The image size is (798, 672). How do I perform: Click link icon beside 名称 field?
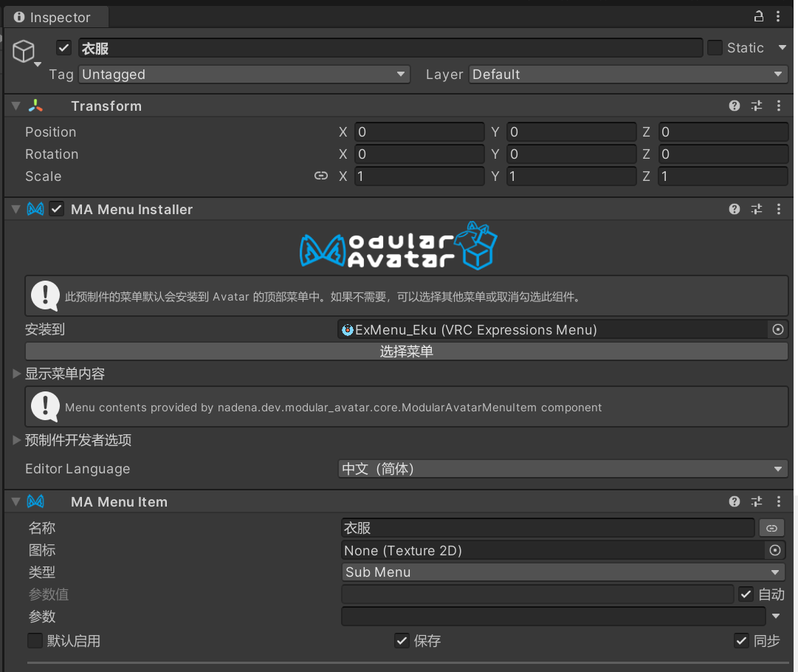click(771, 528)
